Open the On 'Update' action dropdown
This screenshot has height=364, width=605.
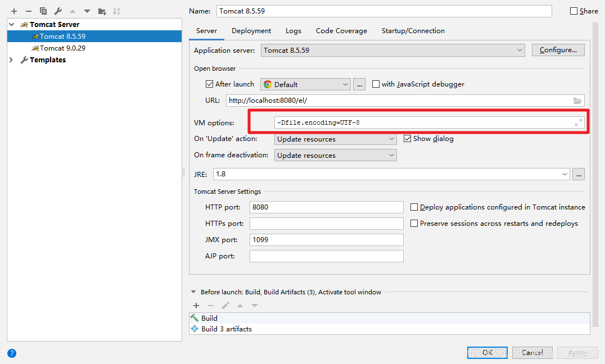pos(335,139)
